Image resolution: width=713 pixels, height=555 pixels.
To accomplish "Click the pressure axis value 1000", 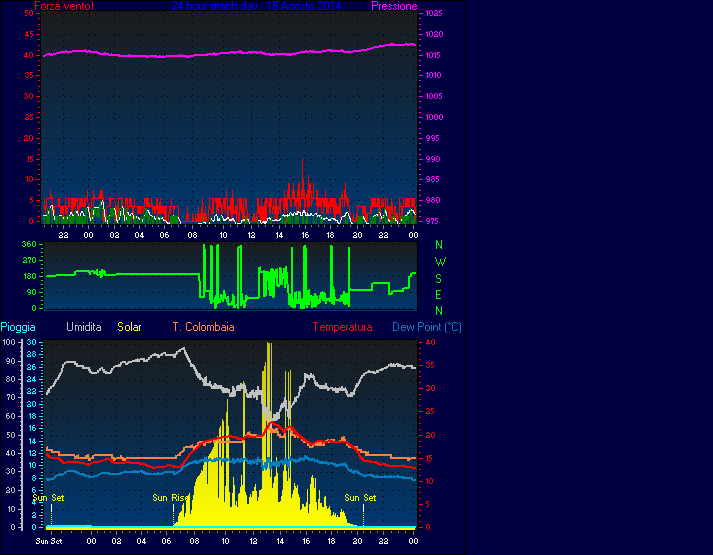I will [x=434, y=117].
